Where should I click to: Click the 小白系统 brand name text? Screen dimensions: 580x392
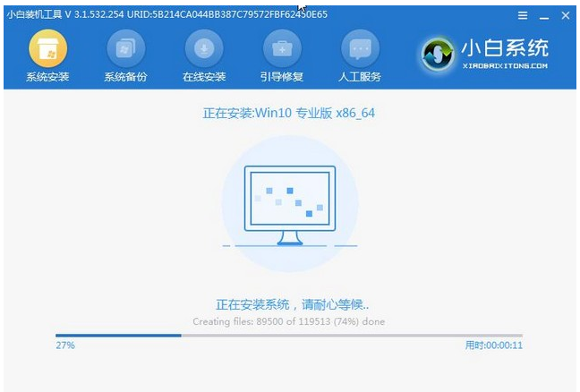click(505, 48)
